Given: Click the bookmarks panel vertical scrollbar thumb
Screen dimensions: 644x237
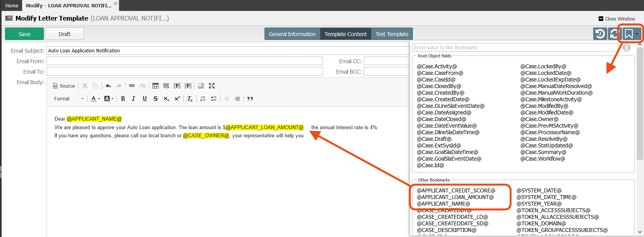Looking at the screenshot, I should [x=640, y=104].
